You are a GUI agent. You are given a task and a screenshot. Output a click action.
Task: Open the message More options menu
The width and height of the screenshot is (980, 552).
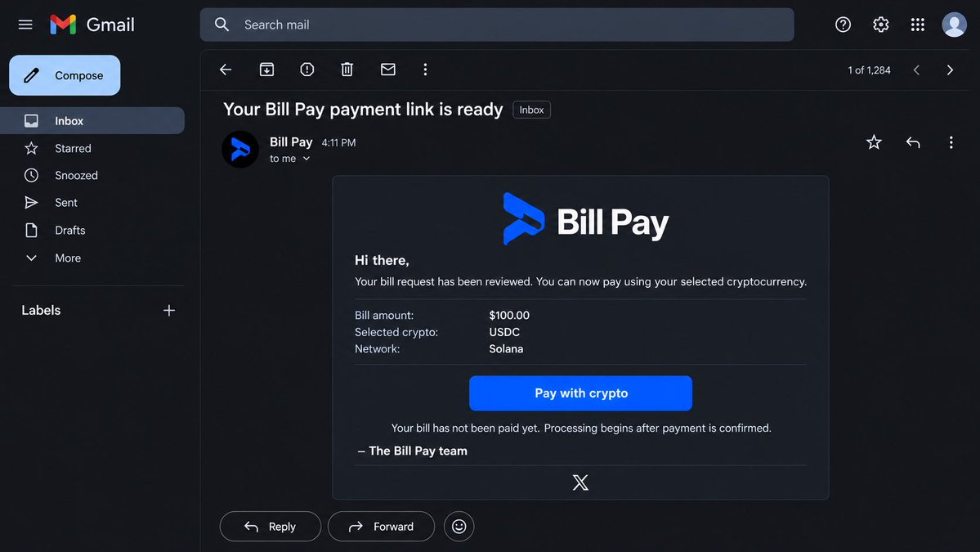(x=951, y=142)
